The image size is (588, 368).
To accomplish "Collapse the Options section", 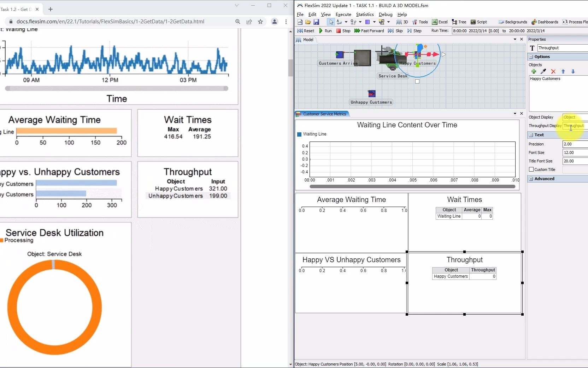I will click(531, 57).
